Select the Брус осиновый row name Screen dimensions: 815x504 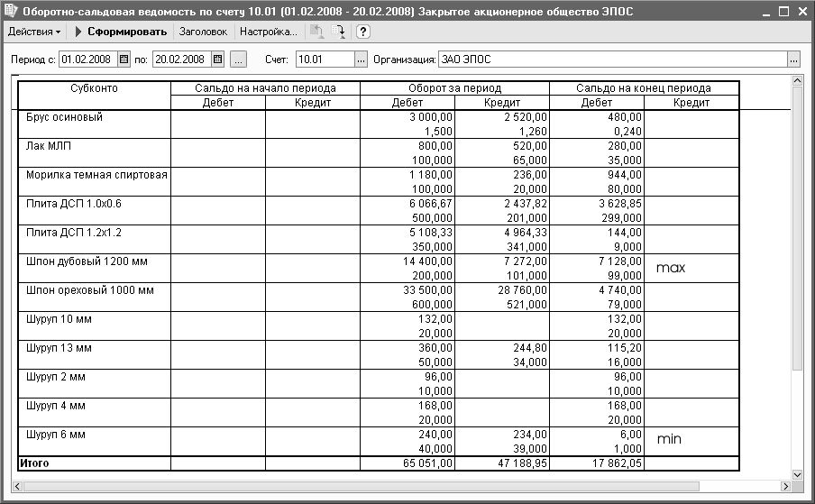point(64,117)
